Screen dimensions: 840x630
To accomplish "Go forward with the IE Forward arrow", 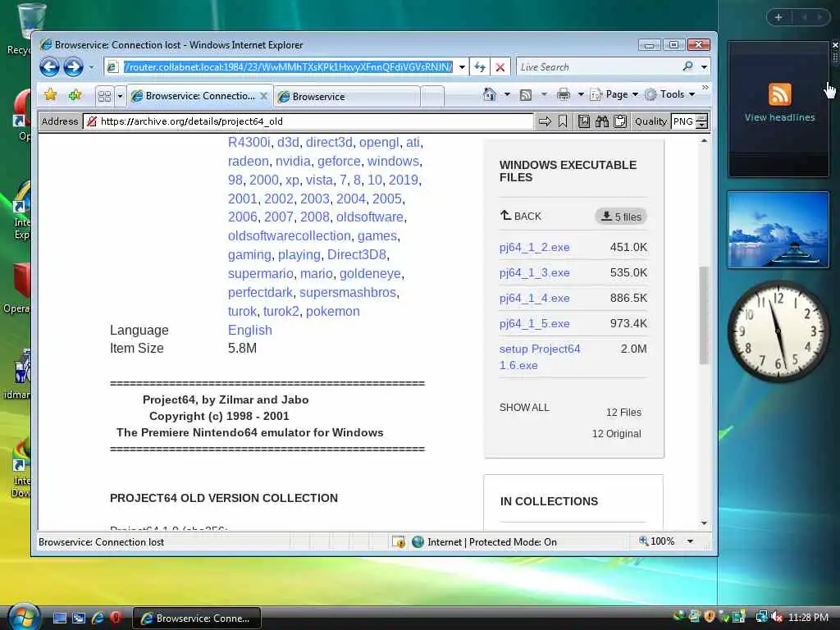I will (73, 67).
